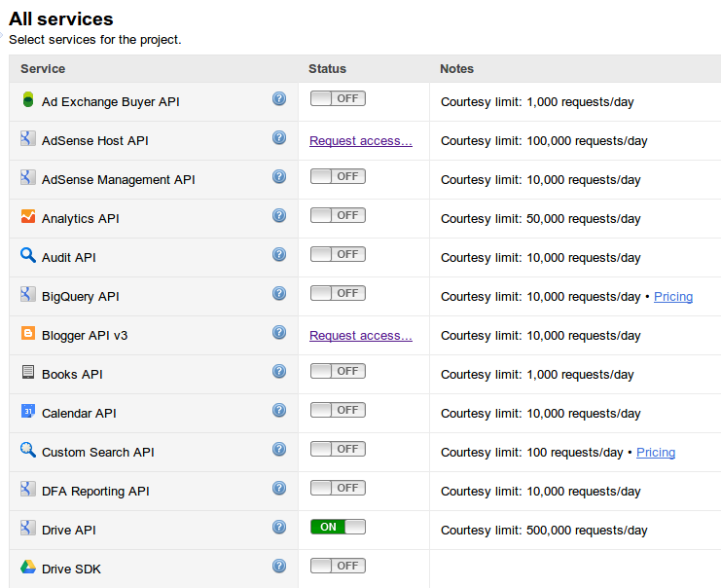This screenshot has width=721, height=588.
Task: Turn on Custom Search API
Action: point(338,449)
